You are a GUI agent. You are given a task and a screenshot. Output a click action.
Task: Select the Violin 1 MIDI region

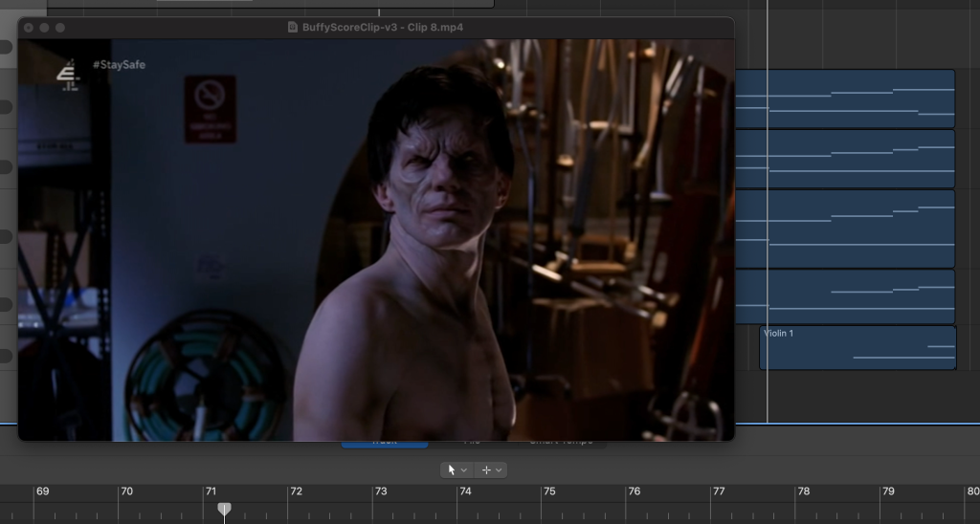(x=857, y=348)
